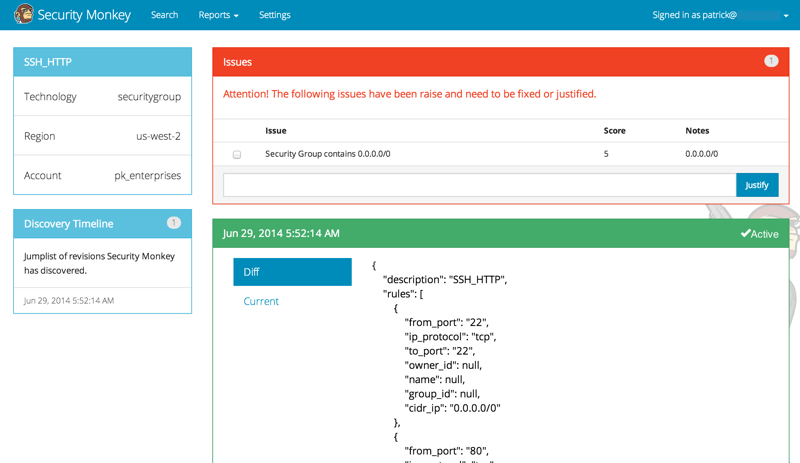Click the Security Monkey brand title

tap(84, 15)
